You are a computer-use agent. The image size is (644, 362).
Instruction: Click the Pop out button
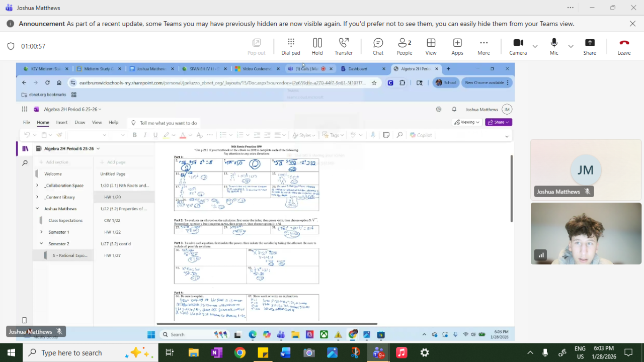click(x=257, y=46)
